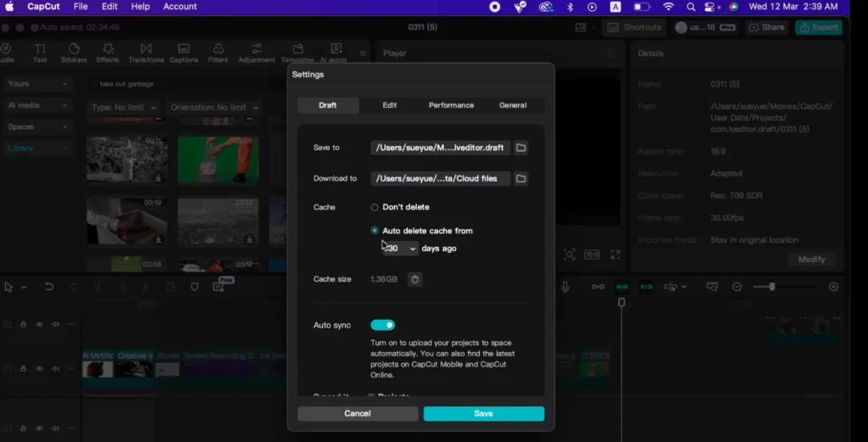Browse folder for the Save to path
This screenshot has height=442, width=868.
click(x=521, y=148)
